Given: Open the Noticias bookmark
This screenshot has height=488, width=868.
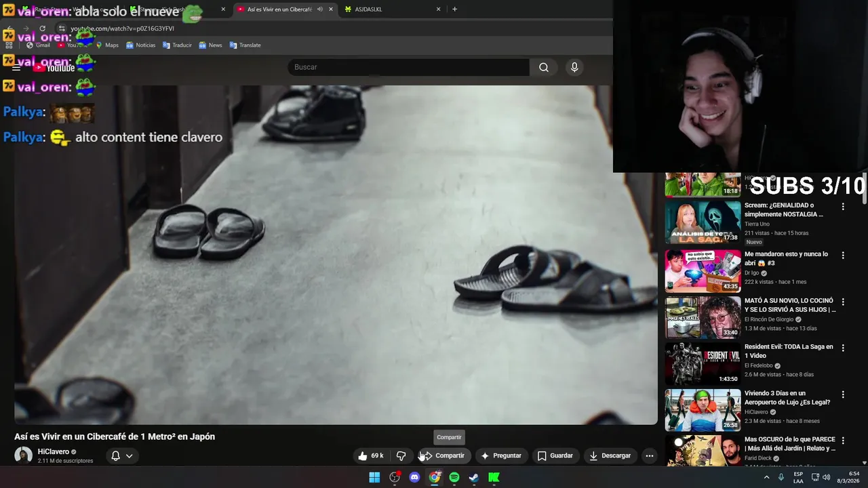Looking at the screenshot, I should point(140,45).
